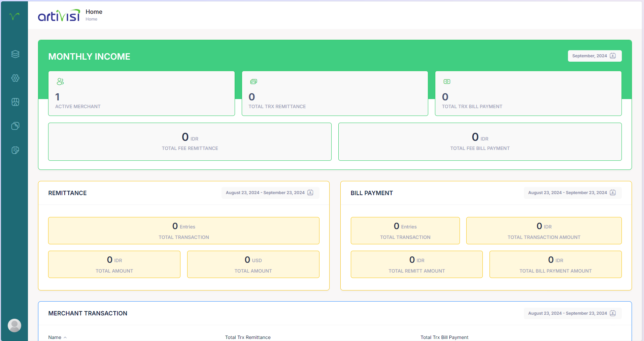
Task: Select the storefront merchant icon in sidebar
Action: point(15,102)
